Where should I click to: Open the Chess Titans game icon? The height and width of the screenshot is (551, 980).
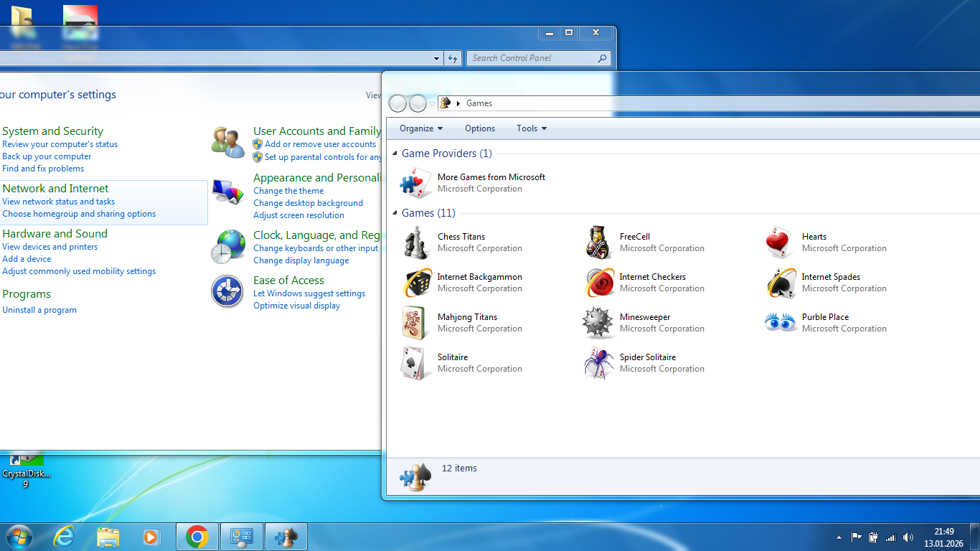click(x=416, y=242)
